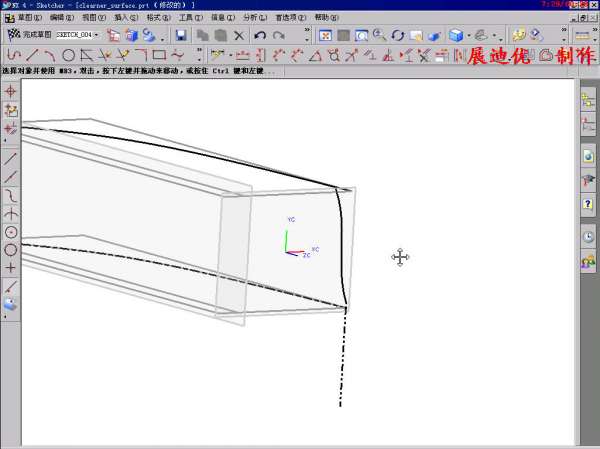Click the Delete X icon in toolbar
This screenshot has height=449, width=600.
238,35
